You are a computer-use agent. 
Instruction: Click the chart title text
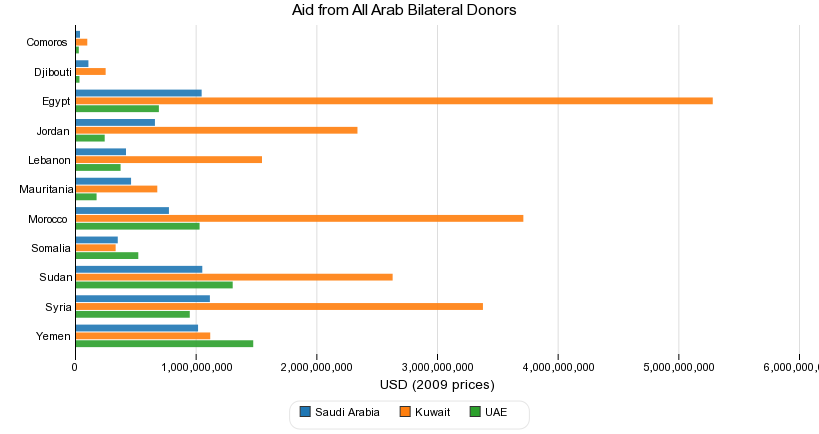404,10
